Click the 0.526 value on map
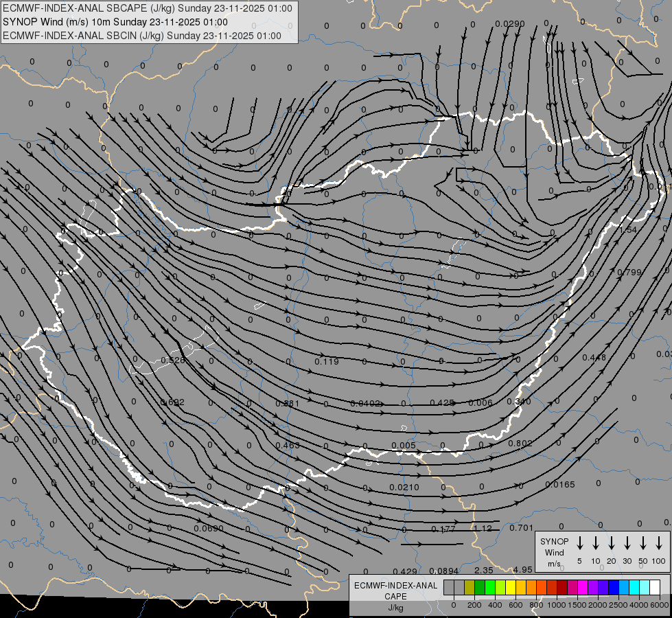672x618 pixels. (x=173, y=360)
